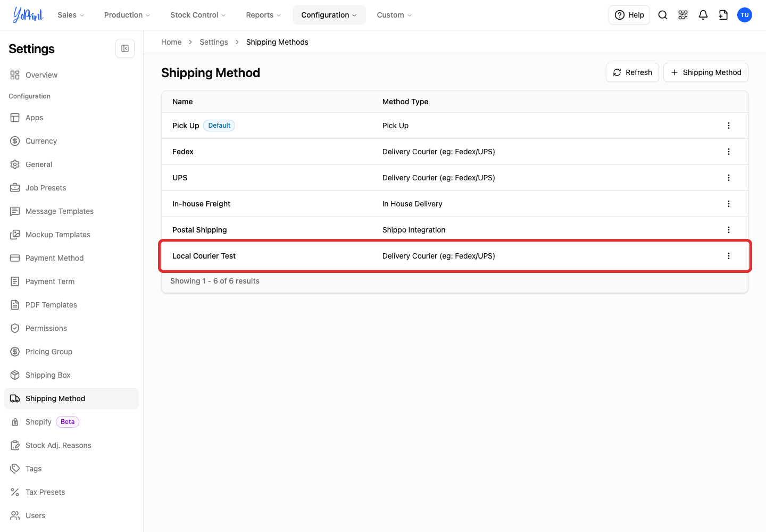Open row actions for Fedex
The height and width of the screenshot is (532, 766).
(x=729, y=152)
